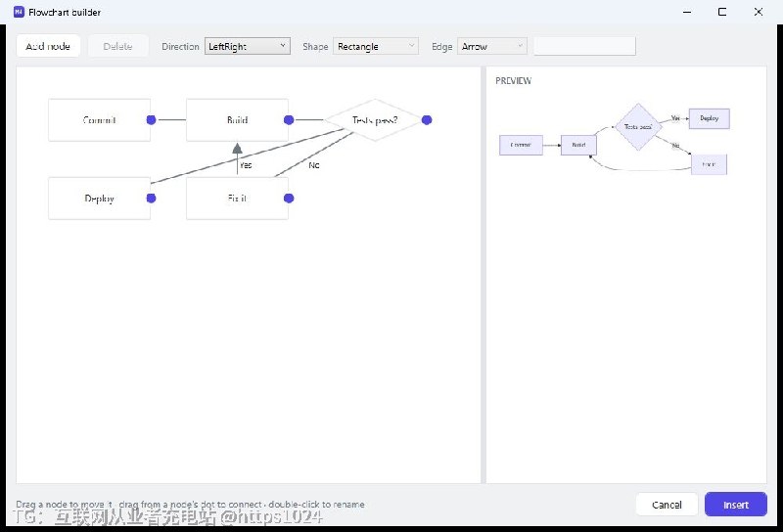Click the Deploy node's blue connector dot

point(151,199)
